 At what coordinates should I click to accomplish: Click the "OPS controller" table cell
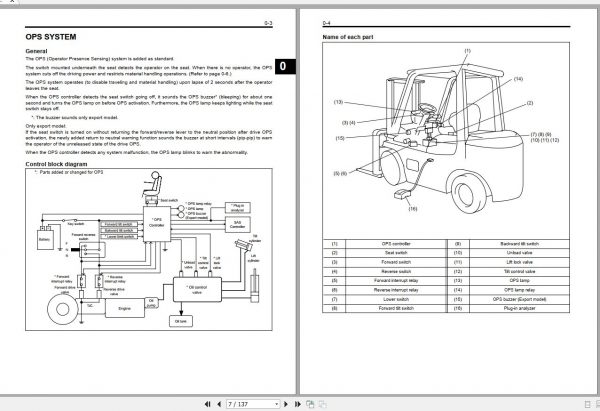[396, 244]
